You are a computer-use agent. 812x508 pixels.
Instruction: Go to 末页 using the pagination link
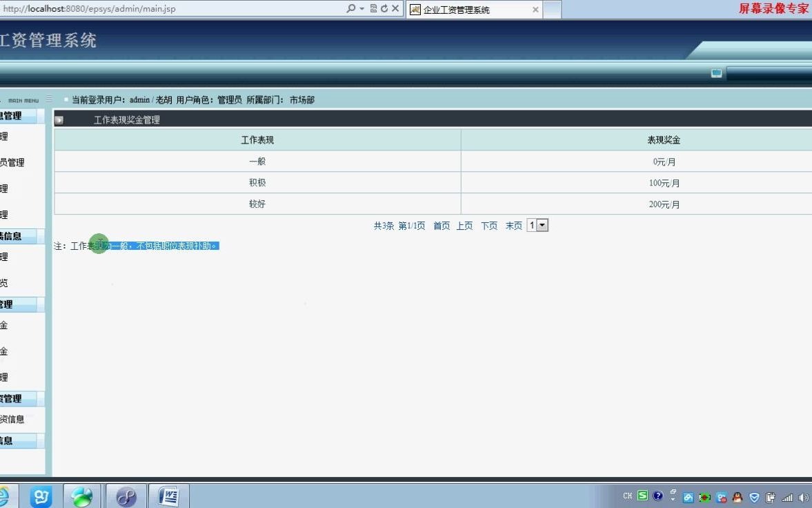(513, 225)
